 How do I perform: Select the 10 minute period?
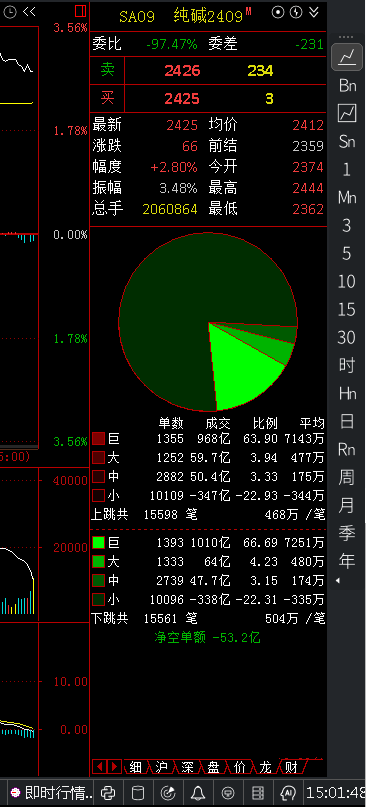(346, 282)
